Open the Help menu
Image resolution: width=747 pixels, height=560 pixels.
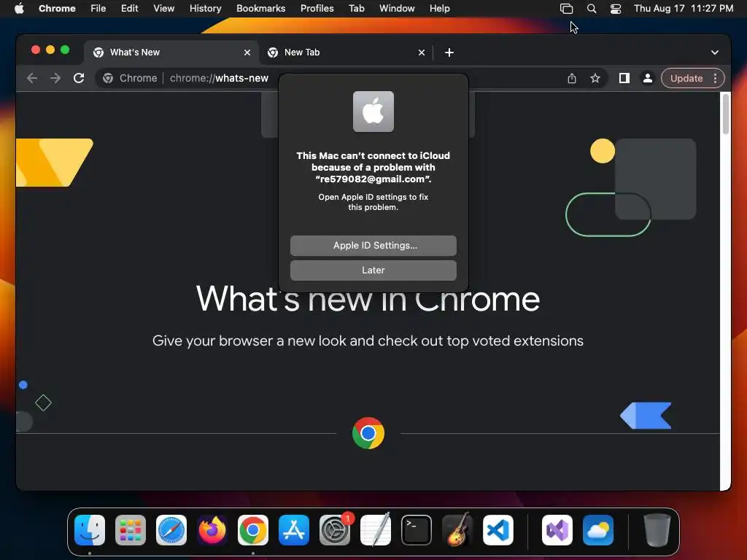pyautogui.click(x=439, y=9)
